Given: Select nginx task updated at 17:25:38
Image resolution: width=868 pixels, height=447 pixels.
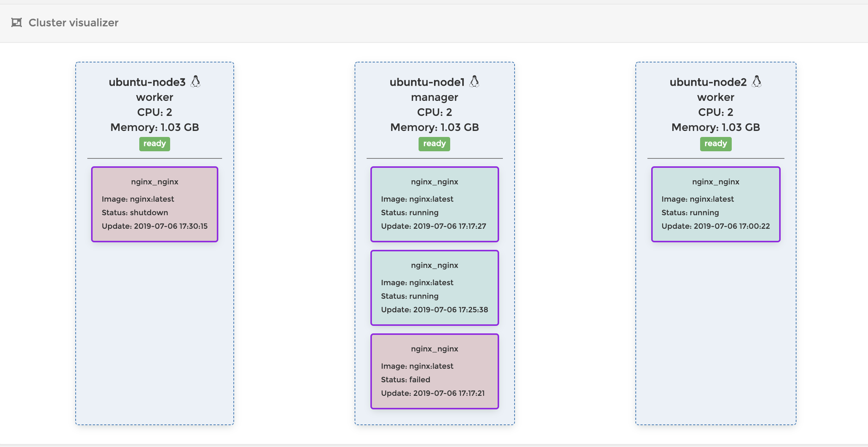Looking at the screenshot, I should point(434,288).
